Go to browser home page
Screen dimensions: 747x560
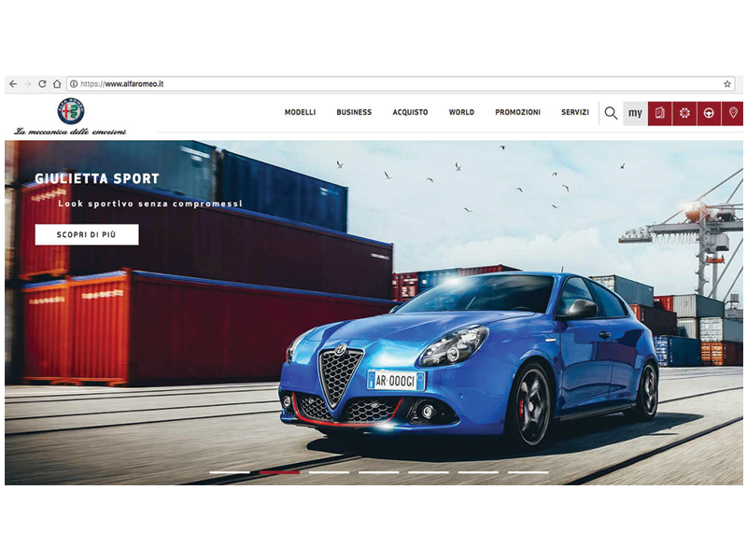tap(57, 84)
